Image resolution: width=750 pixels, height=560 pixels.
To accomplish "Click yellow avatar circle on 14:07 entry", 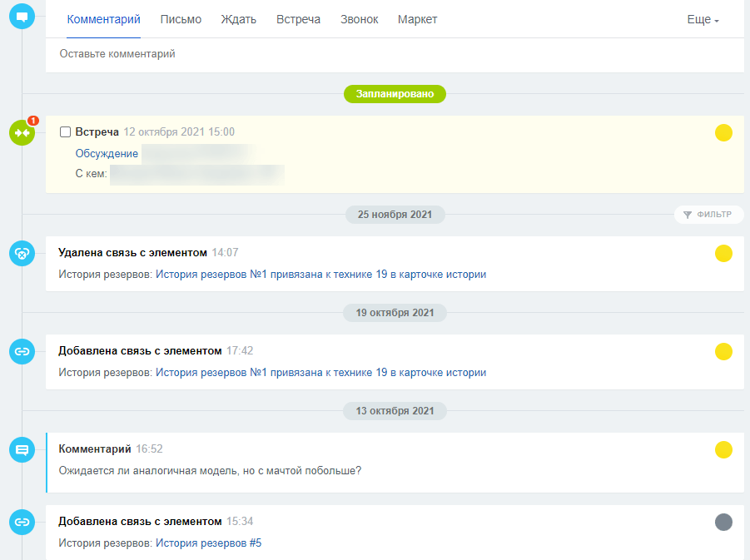I will coord(723,254).
